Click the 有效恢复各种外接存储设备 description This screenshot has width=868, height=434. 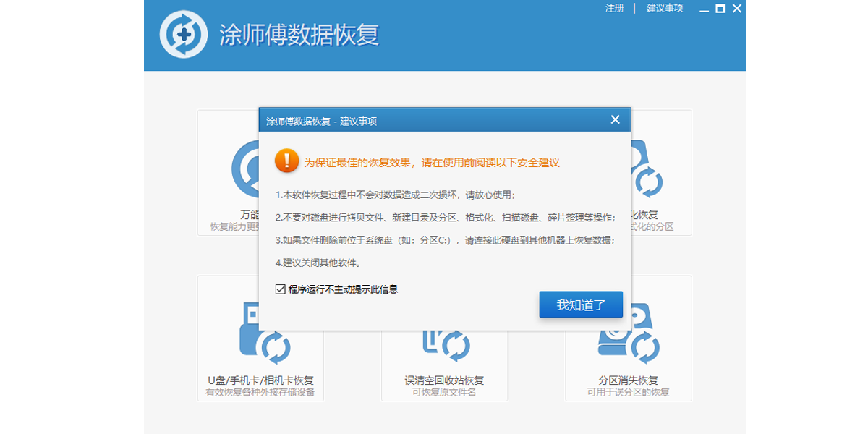260,391
